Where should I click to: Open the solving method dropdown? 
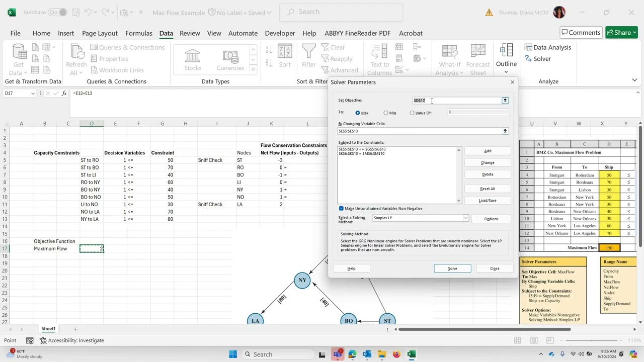click(x=465, y=218)
